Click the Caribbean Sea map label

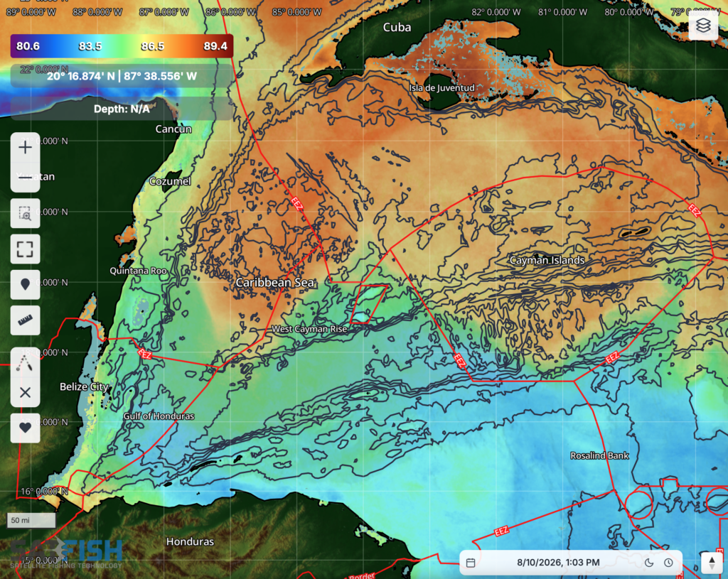point(275,283)
